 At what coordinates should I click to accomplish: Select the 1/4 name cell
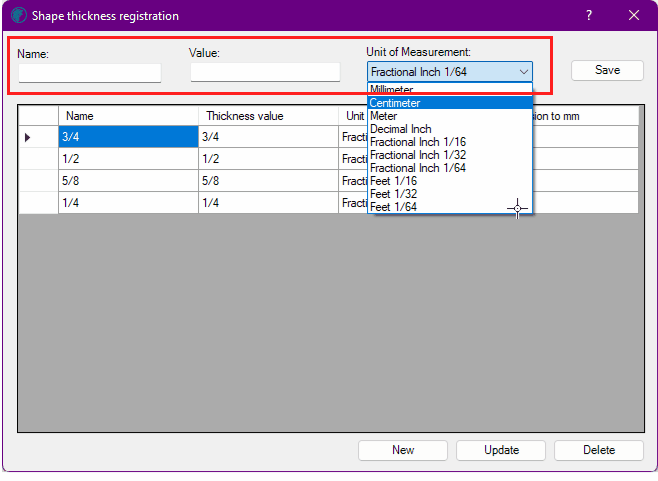128,203
